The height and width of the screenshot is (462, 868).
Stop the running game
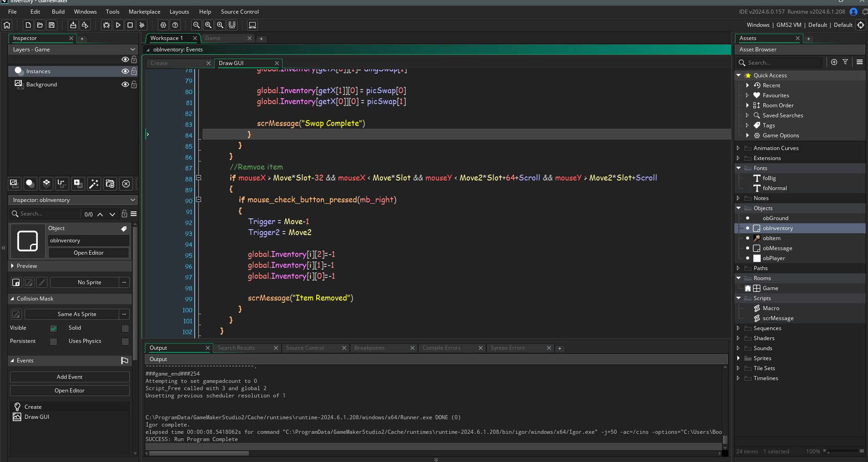point(130,25)
